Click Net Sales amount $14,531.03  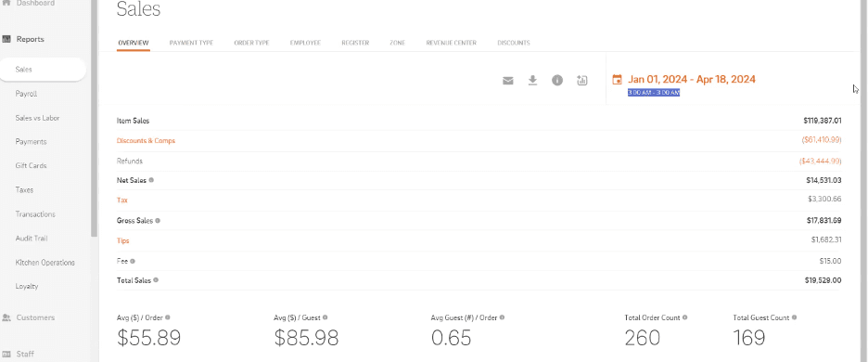tap(824, 180)
